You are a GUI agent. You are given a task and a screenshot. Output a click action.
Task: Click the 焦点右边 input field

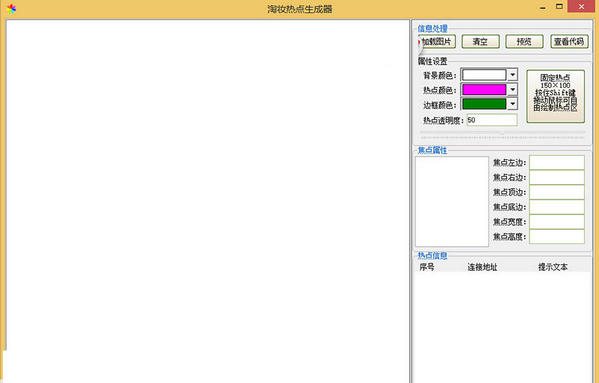pos(557,178)
